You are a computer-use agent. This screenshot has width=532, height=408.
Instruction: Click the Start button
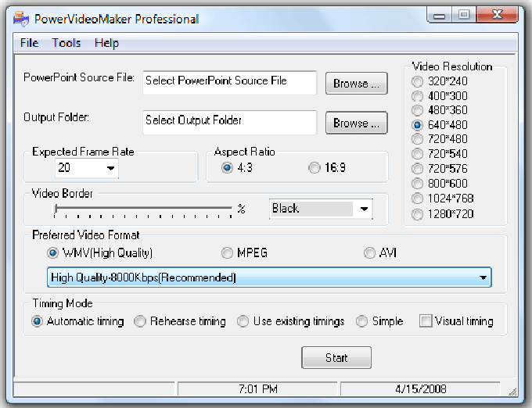[x=336, y=357]
